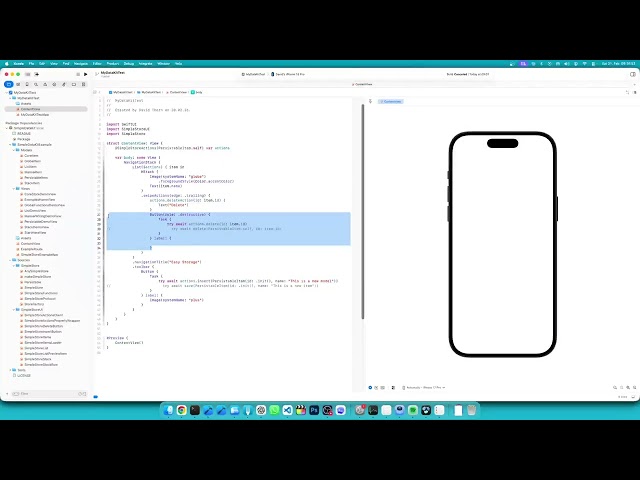Viewport: 640px width, 480px height.
Task: Open the SimpleStoreProtocol file
Action: 40,299
